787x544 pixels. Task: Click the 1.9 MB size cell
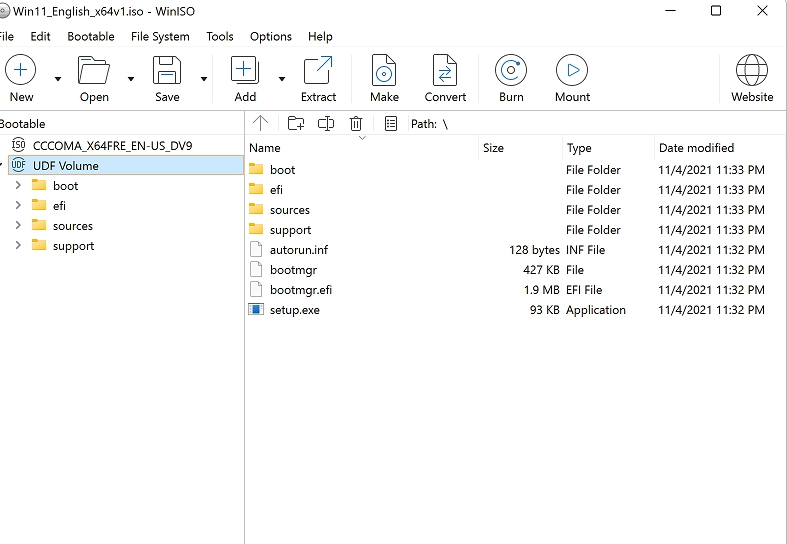click(x=541, y=290)
